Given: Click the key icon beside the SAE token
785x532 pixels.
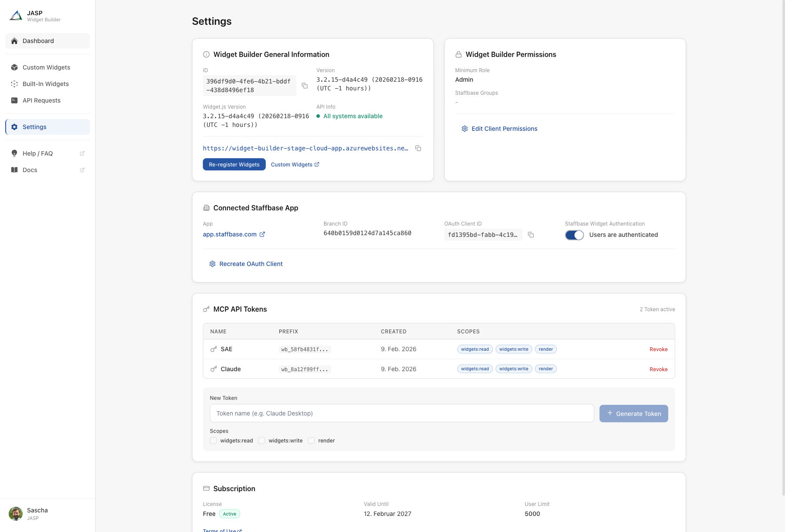Looking at the screenshot, I should point(213,349).
